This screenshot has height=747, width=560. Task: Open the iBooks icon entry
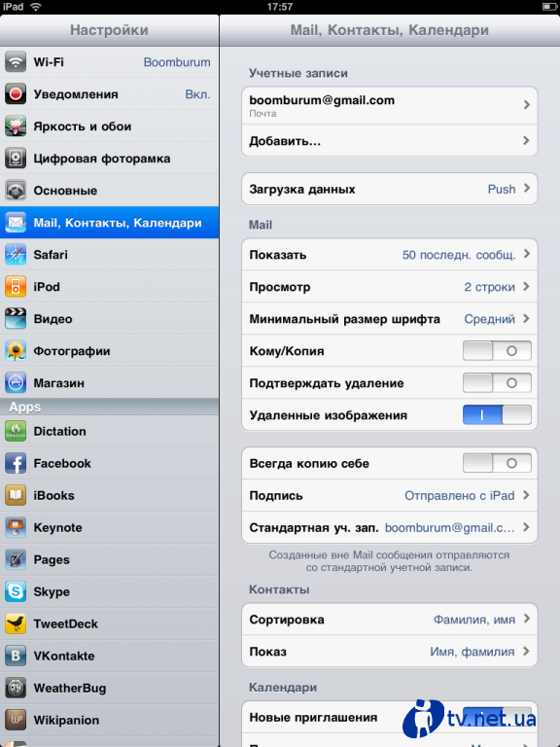[16, 495]
